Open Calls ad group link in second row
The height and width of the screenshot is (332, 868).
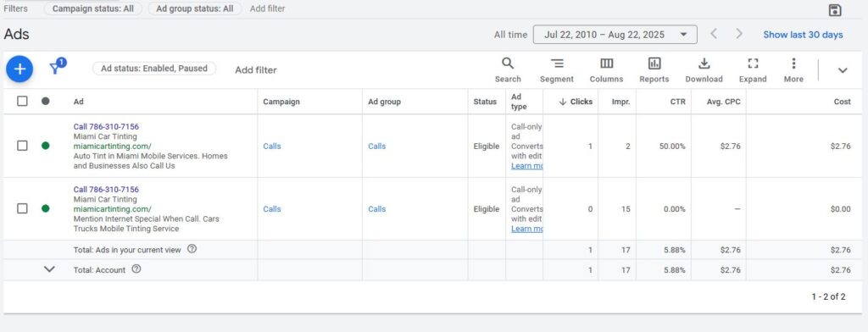(x=377, y=209)
